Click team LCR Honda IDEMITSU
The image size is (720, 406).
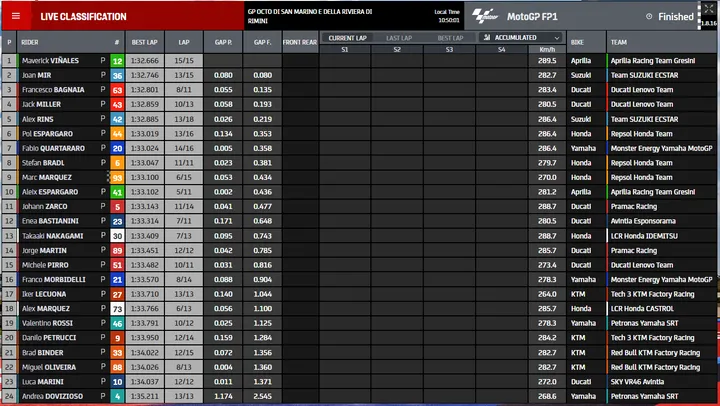tap(644, 236)
